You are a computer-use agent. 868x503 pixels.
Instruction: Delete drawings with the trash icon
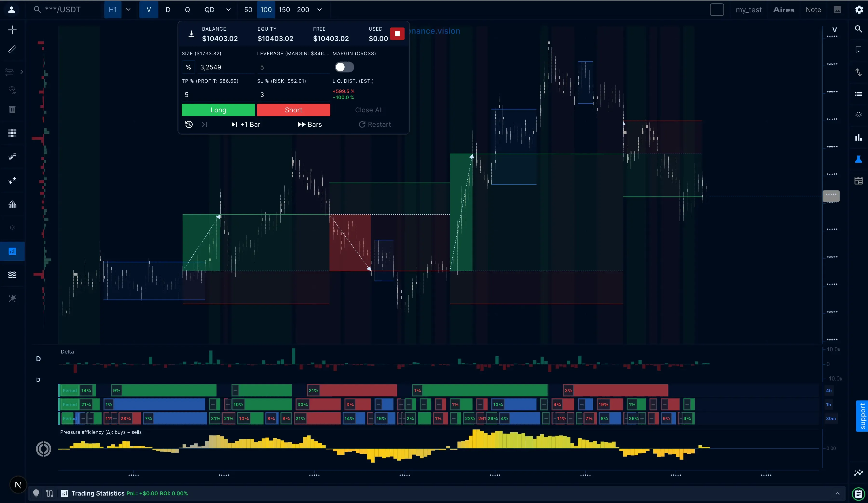pos(12,109)
